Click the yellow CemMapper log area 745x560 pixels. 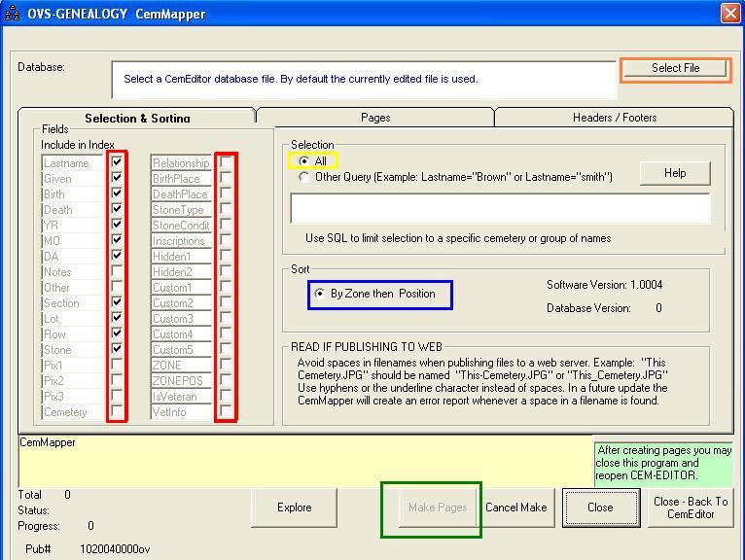[305, 461]
